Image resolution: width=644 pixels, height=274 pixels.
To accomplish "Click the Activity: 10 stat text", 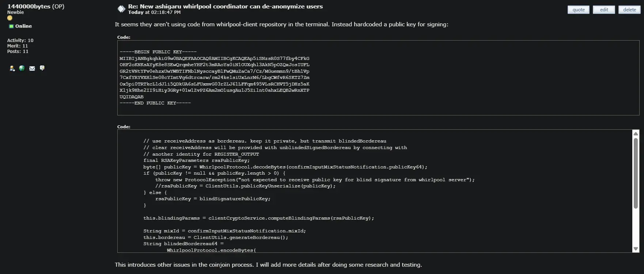I will (x=20, y=40).
